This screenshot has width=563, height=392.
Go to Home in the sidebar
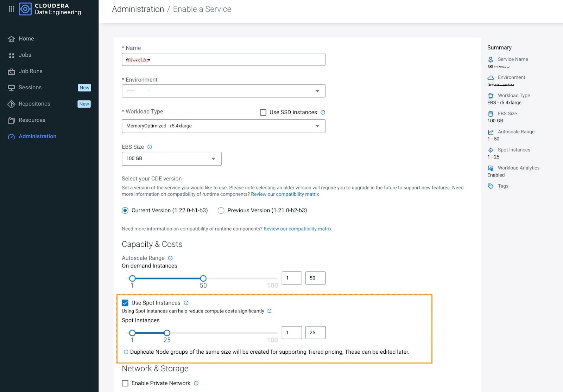26,39
